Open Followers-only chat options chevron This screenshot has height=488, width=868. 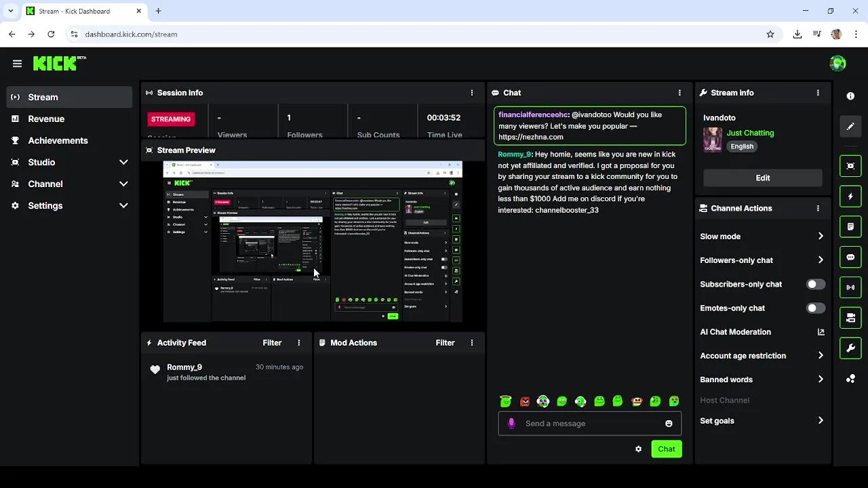pyautogui.click(x=821, y=260)
